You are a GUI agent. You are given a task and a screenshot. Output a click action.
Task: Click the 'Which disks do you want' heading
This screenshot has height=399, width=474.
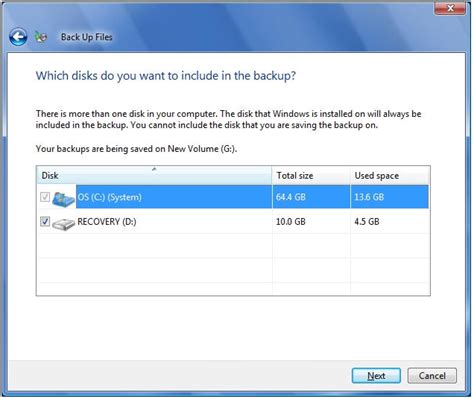[166, 76]
